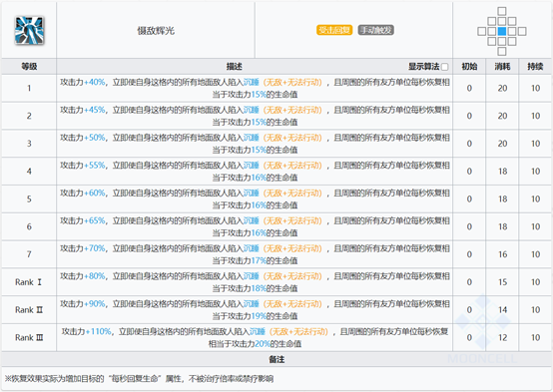Click the cost value 20 in level 1 row

[502, 88]
